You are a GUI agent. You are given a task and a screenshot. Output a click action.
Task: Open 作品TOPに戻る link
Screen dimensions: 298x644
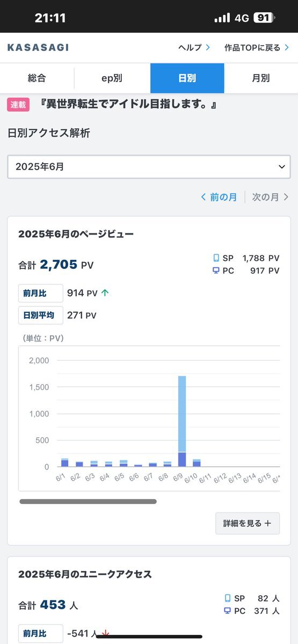[x=257, y=48]
